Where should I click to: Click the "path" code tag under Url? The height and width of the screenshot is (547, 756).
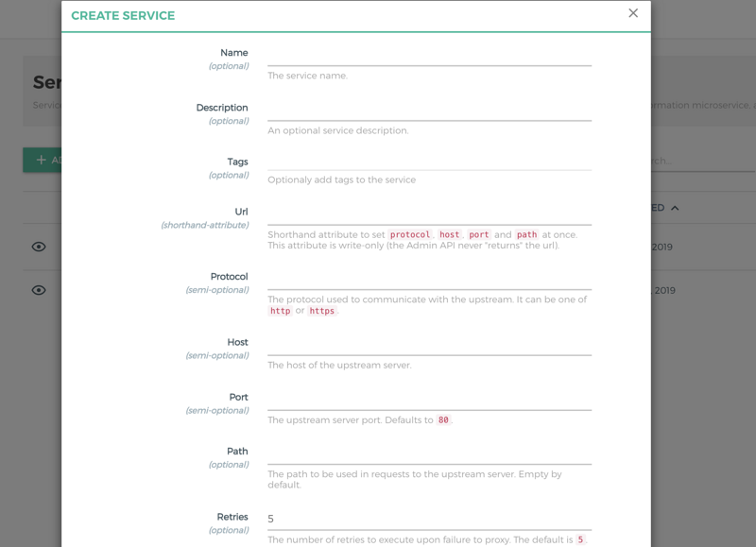pos(526,234)
